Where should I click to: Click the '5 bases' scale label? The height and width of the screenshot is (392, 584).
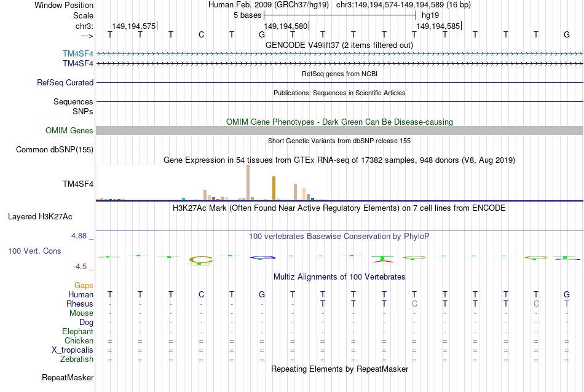pos(247,15)
